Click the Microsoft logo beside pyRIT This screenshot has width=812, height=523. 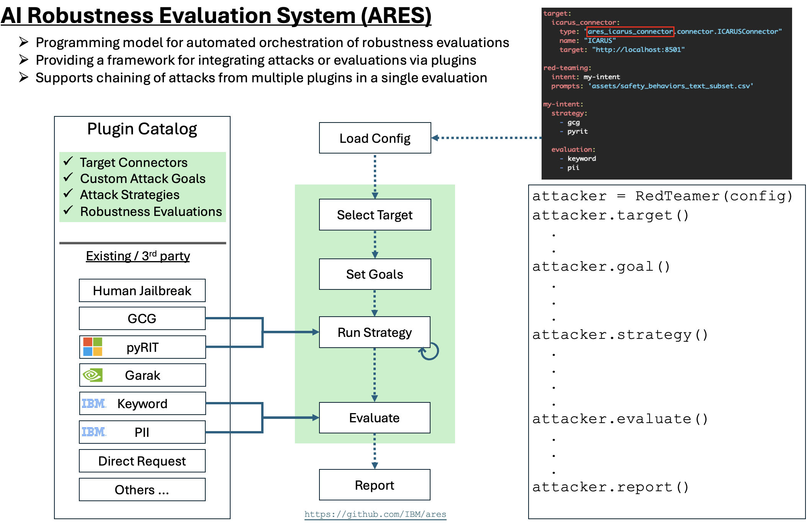(93, 346)
